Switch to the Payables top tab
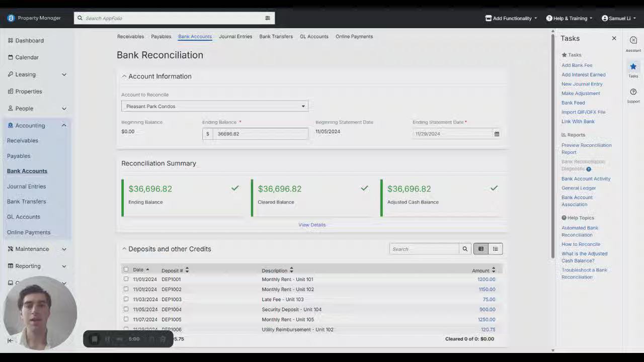The width and height of the screenshot is (644, 362). [x=161, y=36]
